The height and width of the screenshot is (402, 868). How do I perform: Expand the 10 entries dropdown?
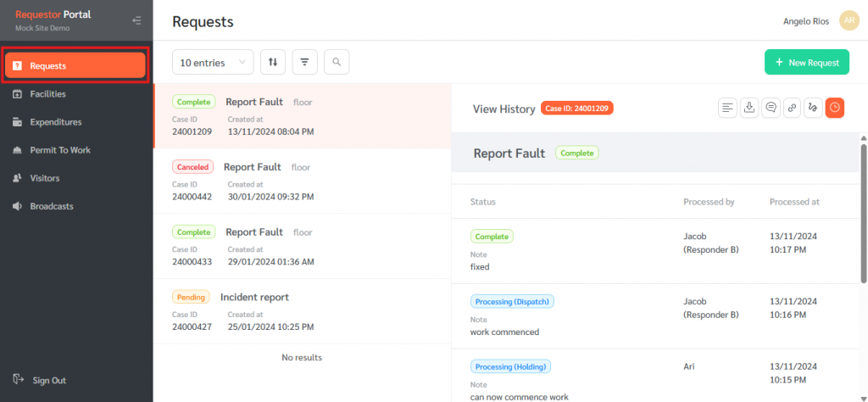213,62
